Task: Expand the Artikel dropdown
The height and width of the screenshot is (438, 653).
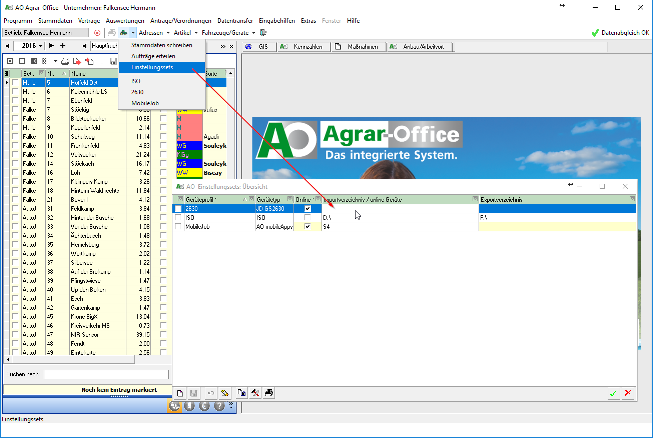Action: pos(196,32)
